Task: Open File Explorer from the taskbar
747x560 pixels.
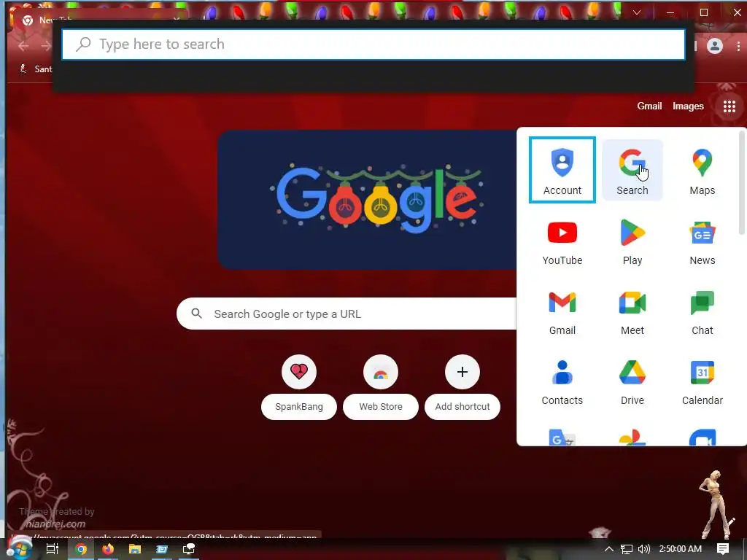Action: point(135,549)
